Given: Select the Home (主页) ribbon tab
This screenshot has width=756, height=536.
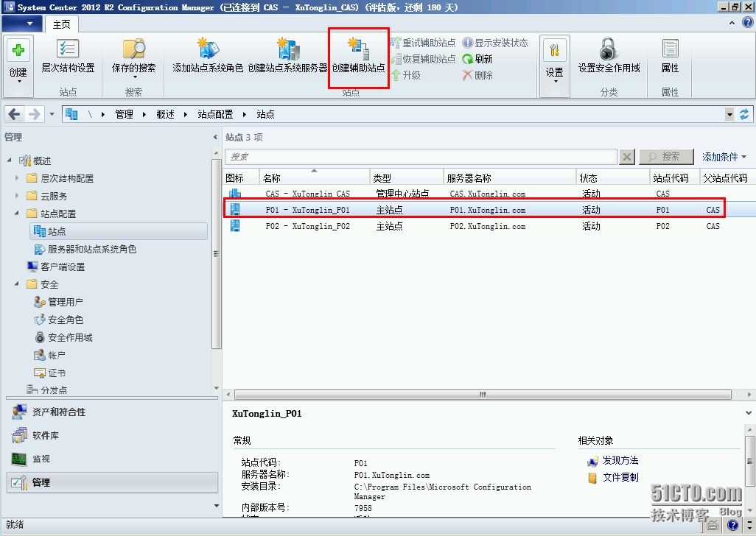Looking at the screenshot, I should (61, 24).
